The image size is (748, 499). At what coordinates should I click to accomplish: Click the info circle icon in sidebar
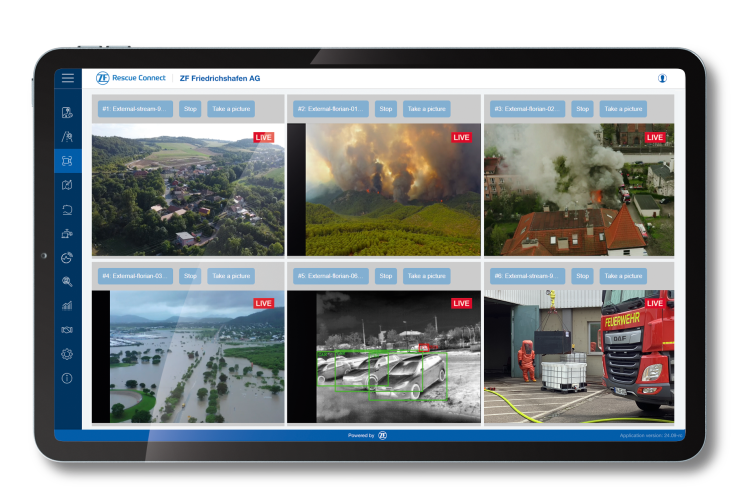(68, 378)
